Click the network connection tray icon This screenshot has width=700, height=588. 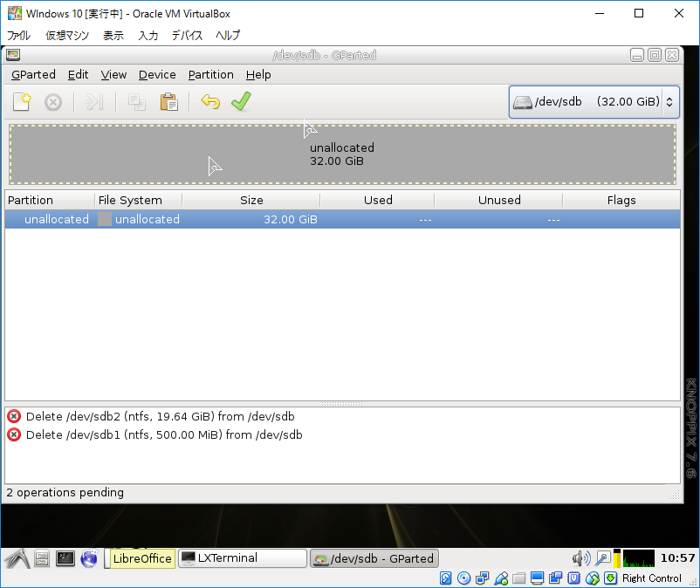pos(602,558)
